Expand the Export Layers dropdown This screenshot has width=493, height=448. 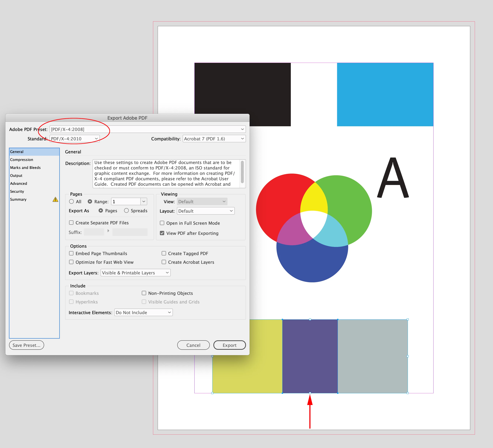coord(135,273)
